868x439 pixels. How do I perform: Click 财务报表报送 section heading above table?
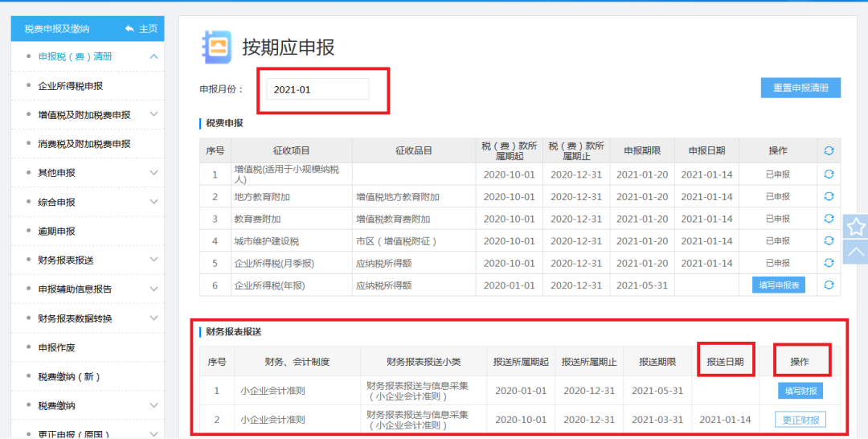point(234,332)
